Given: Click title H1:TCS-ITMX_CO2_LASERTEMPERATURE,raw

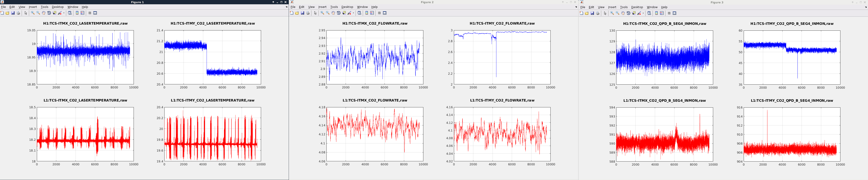Looking at the screenshot, I should click(x=85, y=23).
